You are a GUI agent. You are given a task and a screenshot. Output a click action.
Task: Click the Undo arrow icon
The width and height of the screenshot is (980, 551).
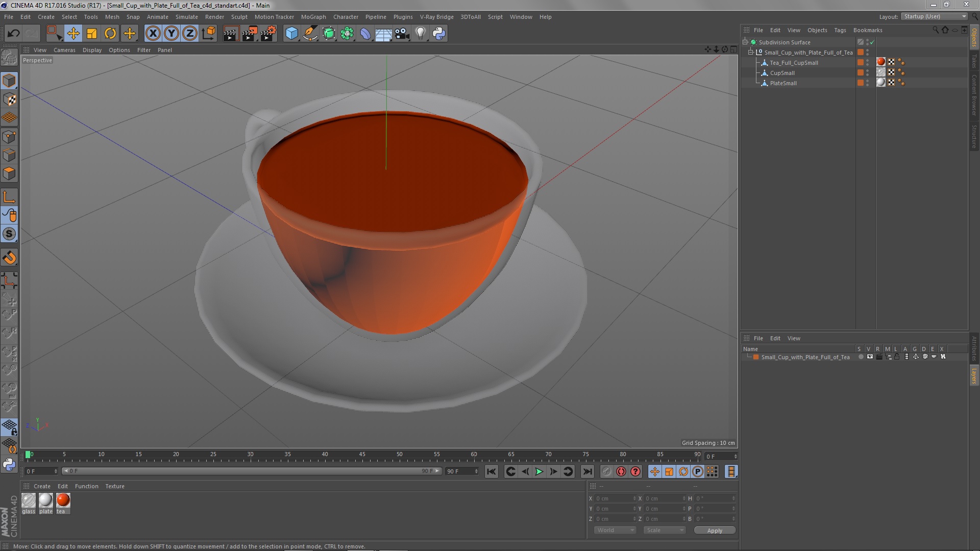click(x=13, y=34)
